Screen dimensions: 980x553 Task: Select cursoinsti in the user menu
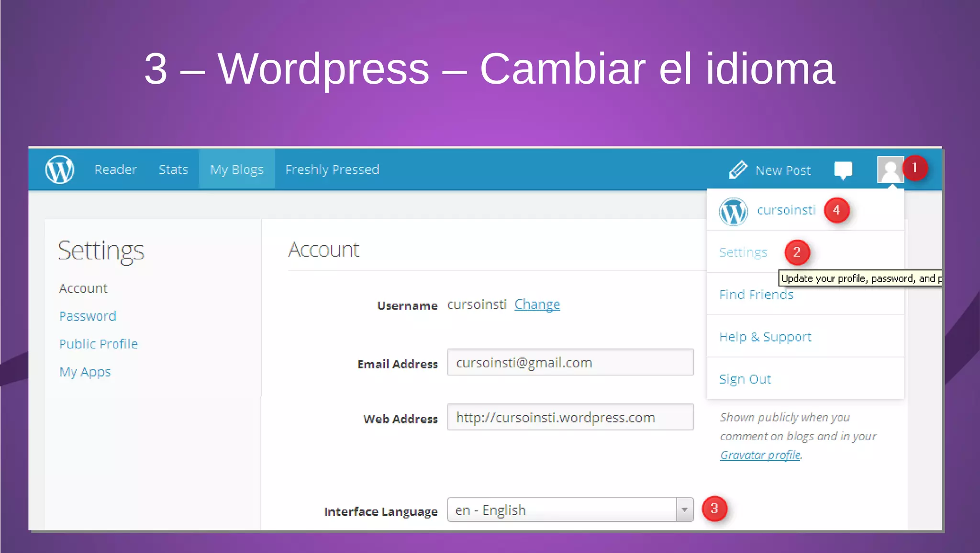pos(786,210)
